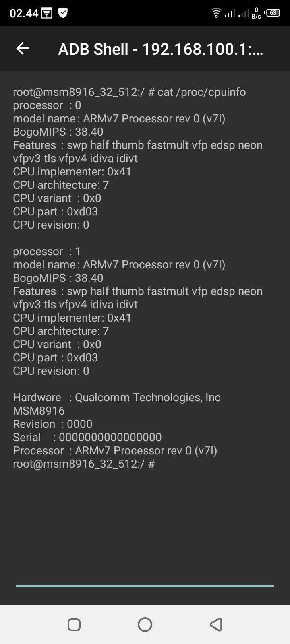Tap the Wi-Fi icon in the status bar
The height and width of the screenshot is (644, 290).
(x=216, y=12)
